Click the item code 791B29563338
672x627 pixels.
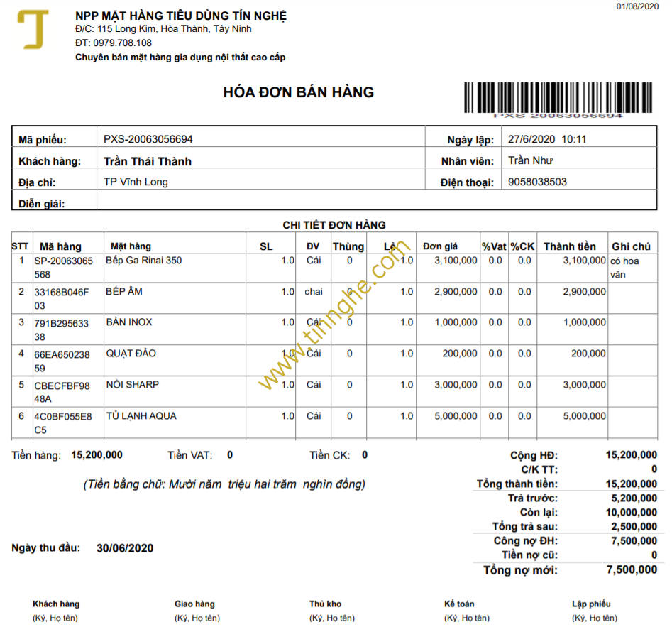(61, 329)
